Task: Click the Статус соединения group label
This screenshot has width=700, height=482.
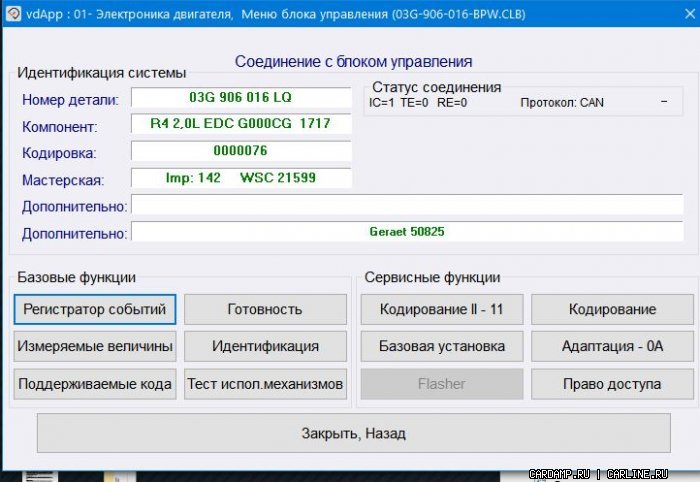Action: pyautogui.click(x=437, y=87)
